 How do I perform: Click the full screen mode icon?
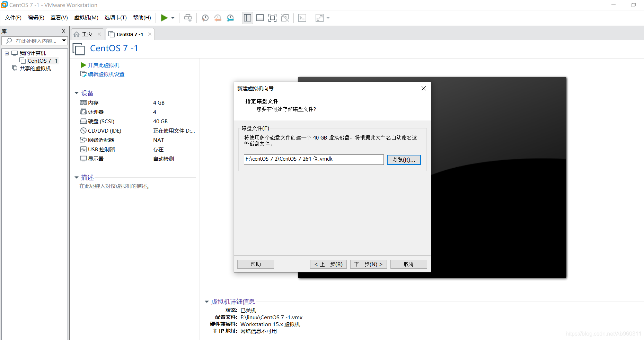click(273, 18)
